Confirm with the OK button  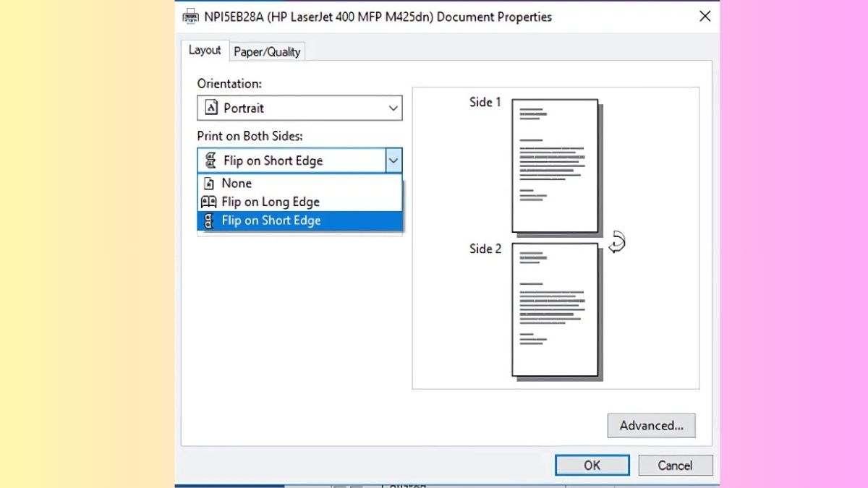coord(592,465)
